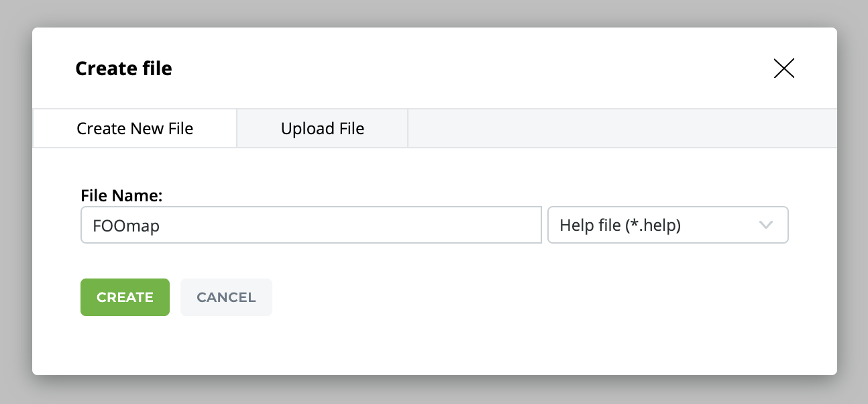Click header area between title and X

[470, 68]
